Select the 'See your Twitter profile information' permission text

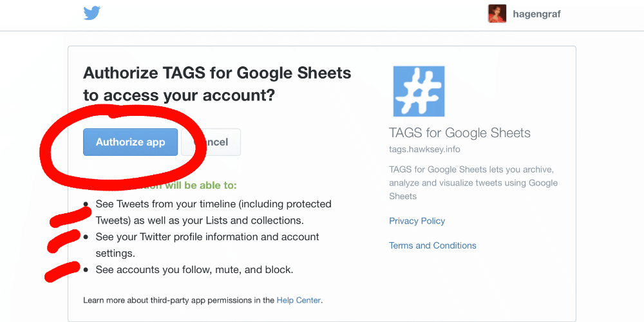[207, 245]
